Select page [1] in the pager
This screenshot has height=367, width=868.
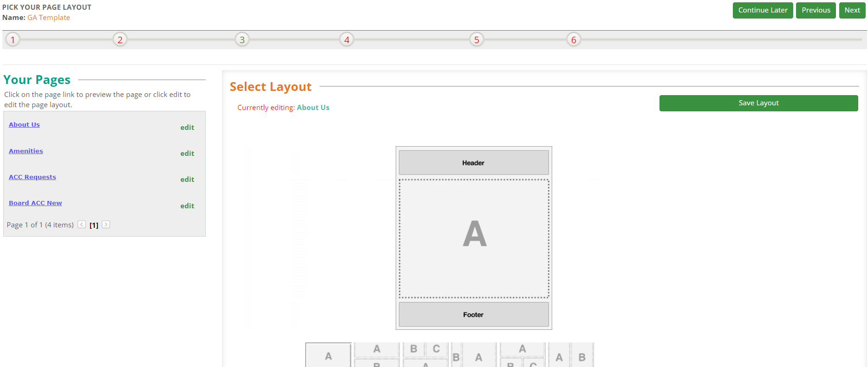(94, 225)
